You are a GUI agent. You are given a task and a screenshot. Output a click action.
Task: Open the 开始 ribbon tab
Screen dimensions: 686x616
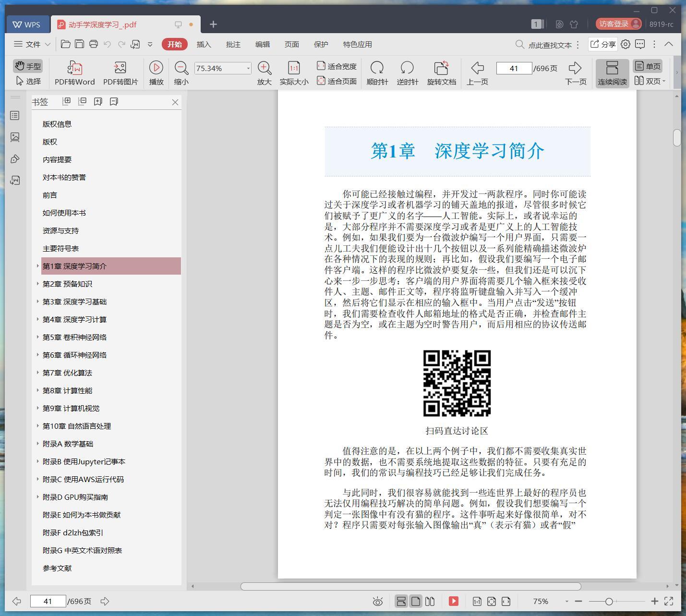pos(174,44)
